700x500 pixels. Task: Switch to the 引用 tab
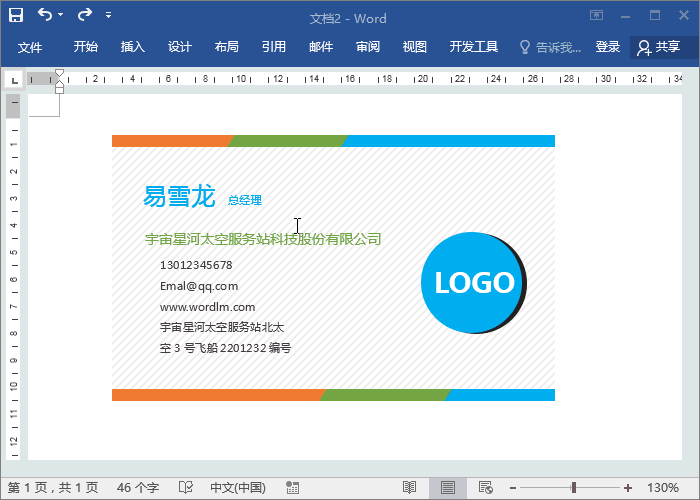coord(274,47)
